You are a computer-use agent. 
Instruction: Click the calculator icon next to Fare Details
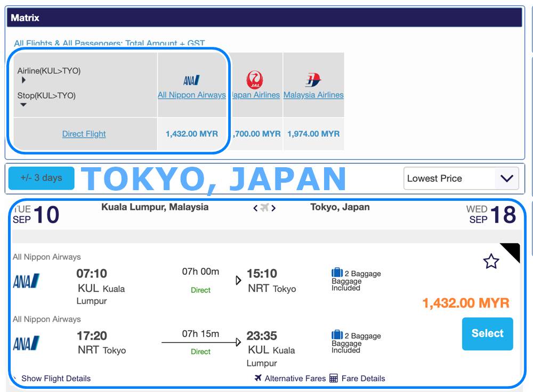(x=334, y=378)
